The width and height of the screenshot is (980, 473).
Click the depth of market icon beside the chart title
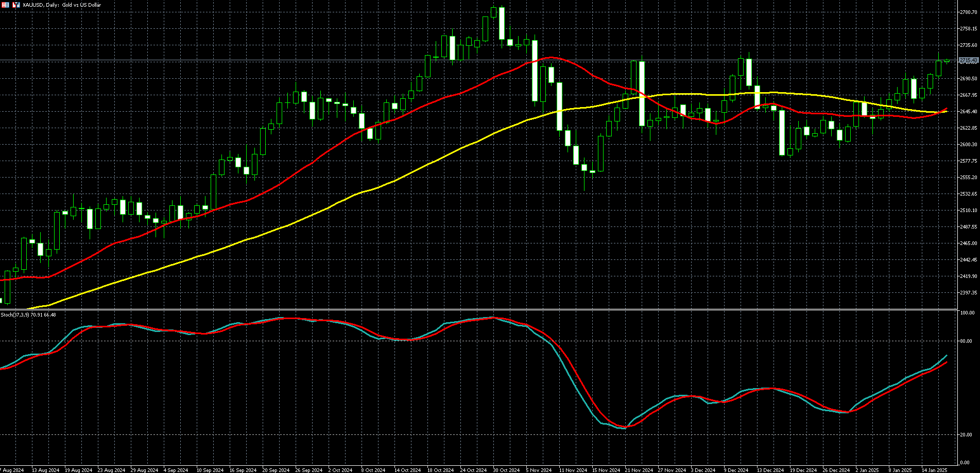(x=5, y=5)
